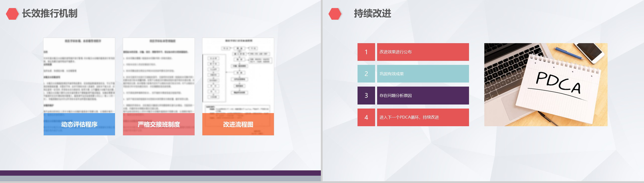644x183 pixels.
Task: Select the number 3 purple box
Action: [x=366, y=96]
